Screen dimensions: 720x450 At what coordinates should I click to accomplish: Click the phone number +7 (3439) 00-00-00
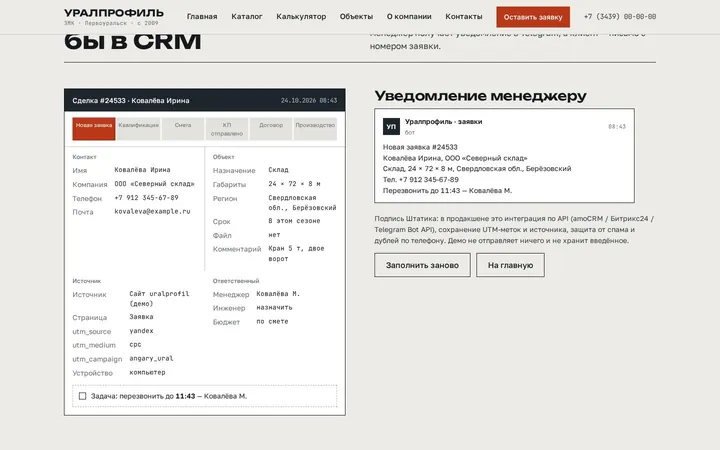[620, 17]
